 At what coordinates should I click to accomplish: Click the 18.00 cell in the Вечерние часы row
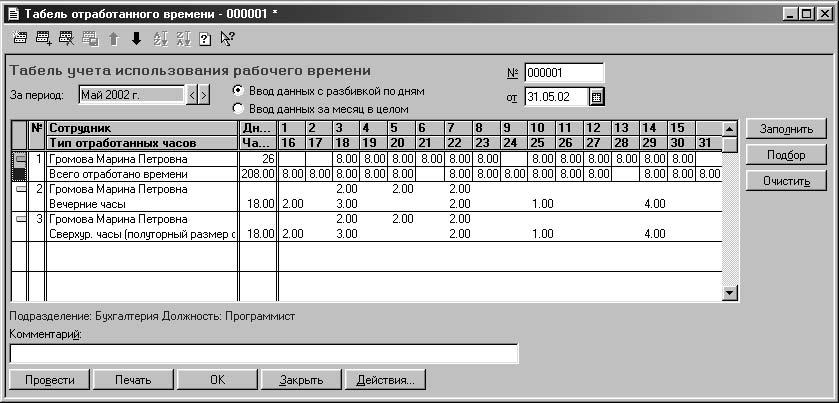click(258, 204)
